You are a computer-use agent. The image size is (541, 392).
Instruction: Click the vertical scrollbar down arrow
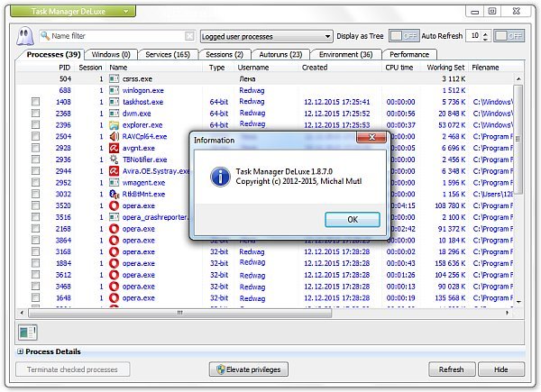point(518,302)
